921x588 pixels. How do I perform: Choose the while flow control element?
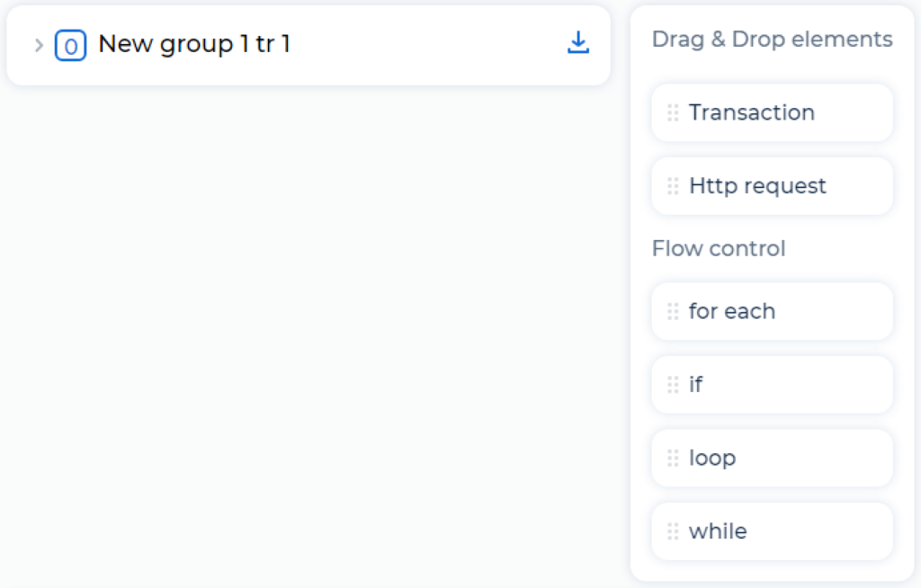click(772, 531)
